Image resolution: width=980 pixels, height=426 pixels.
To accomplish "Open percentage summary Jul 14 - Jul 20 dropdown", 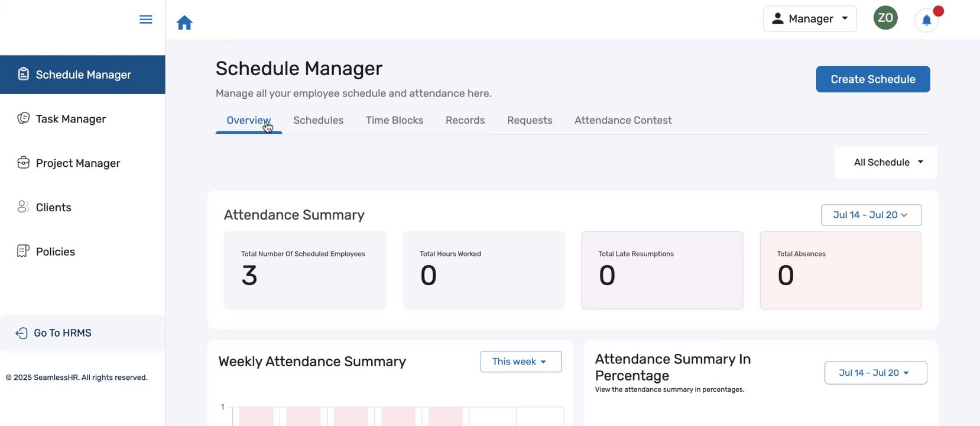I will point(875,373).
